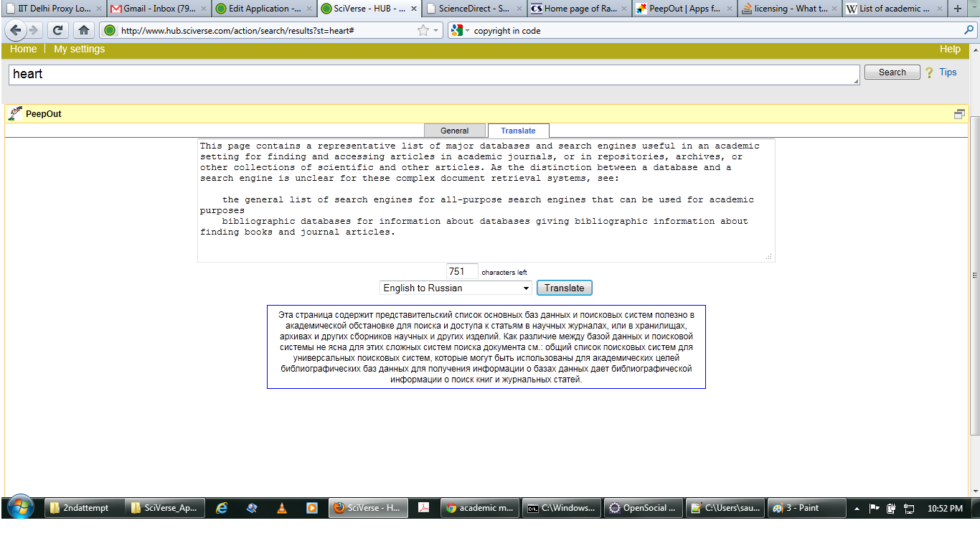This screenshot has width=980, height=551.
Task: Launch Internet Explorer from taskbar
Action: click(x=222, y=507)
